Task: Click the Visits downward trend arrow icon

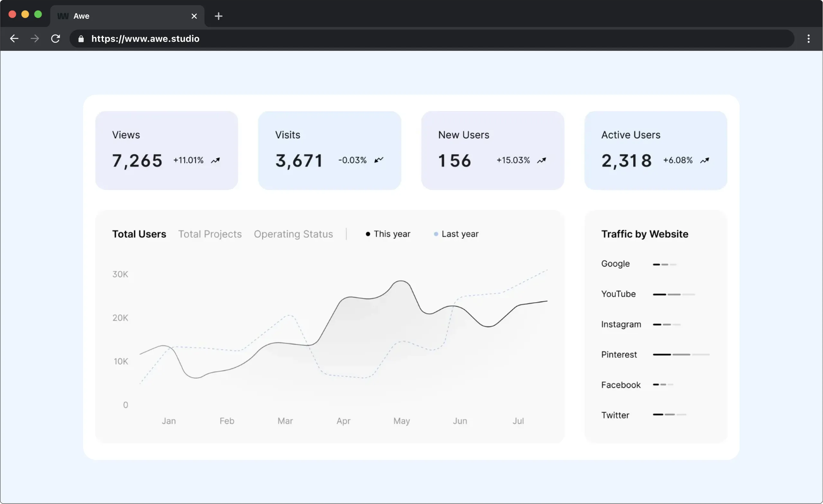Action: pos(379,160)
